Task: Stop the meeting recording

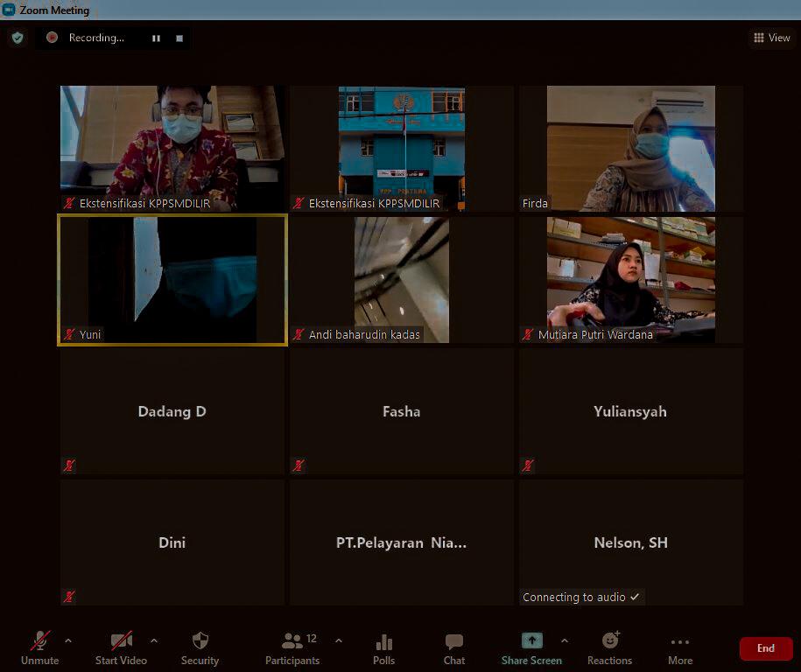Action: [179, 38]
